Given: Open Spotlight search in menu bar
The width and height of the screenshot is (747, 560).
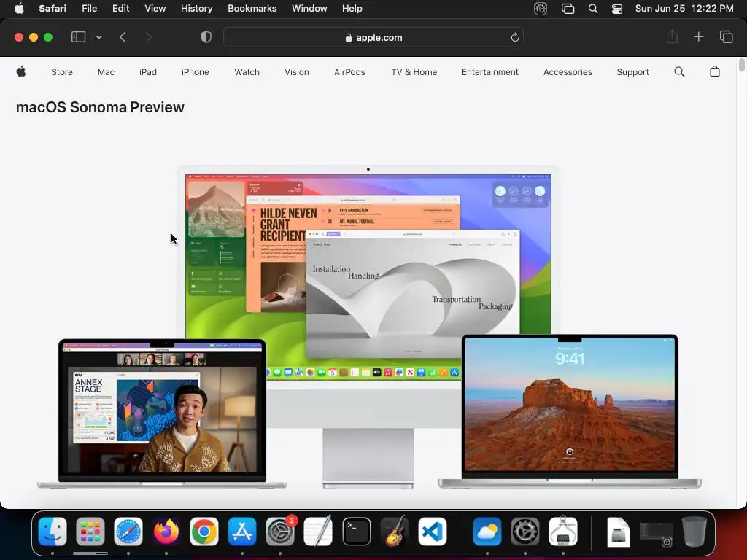Looking at the screenshot, I should coord(593,8).
